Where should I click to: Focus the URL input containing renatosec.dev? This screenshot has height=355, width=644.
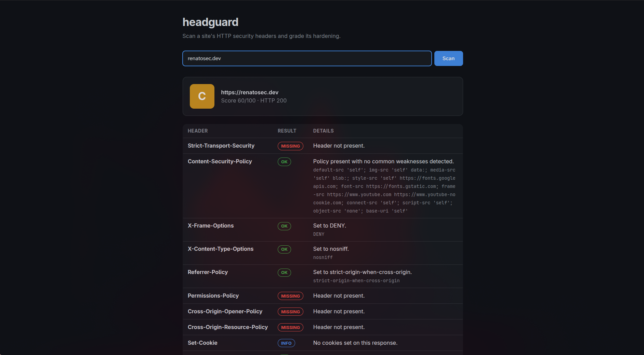coord(307,58)
